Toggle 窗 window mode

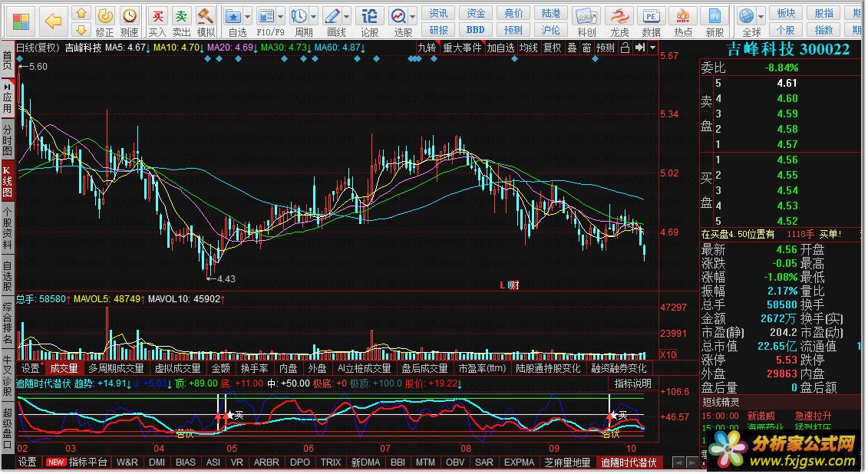tap(586, 48)
